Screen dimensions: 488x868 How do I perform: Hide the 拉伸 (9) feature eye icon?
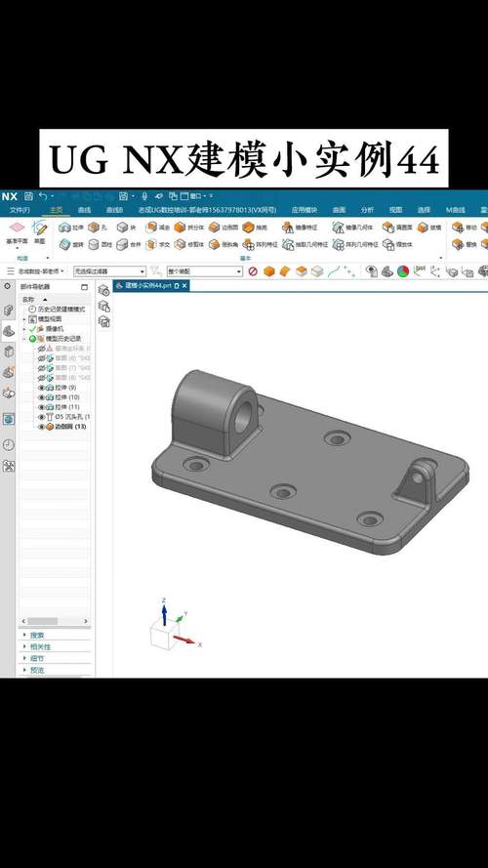(x=42, y=388)
